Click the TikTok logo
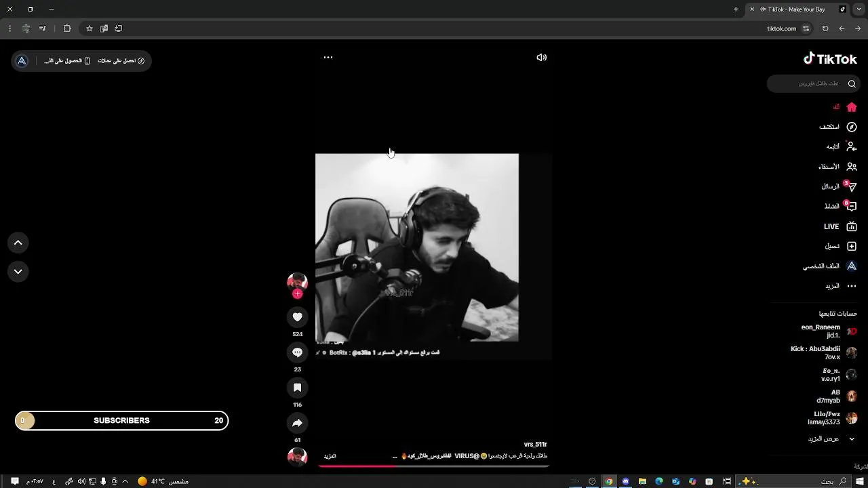The width and height of the screenshot is (868, 488). tap(830, 59)
